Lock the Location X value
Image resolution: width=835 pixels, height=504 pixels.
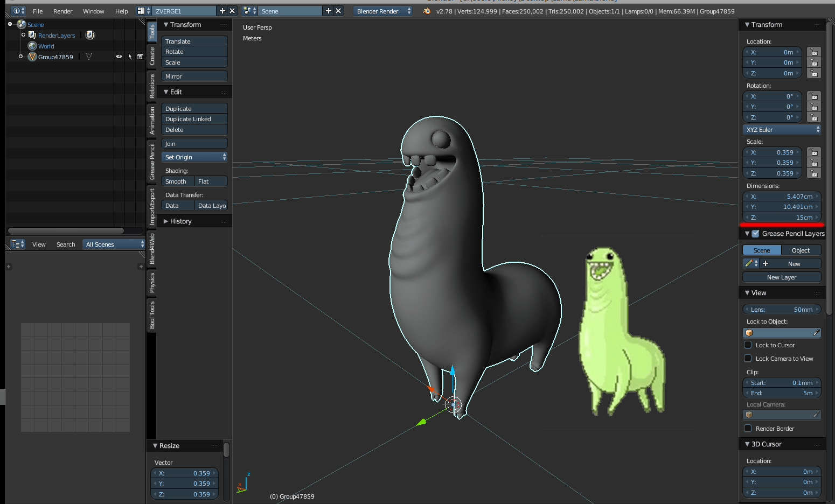[814, 52]
